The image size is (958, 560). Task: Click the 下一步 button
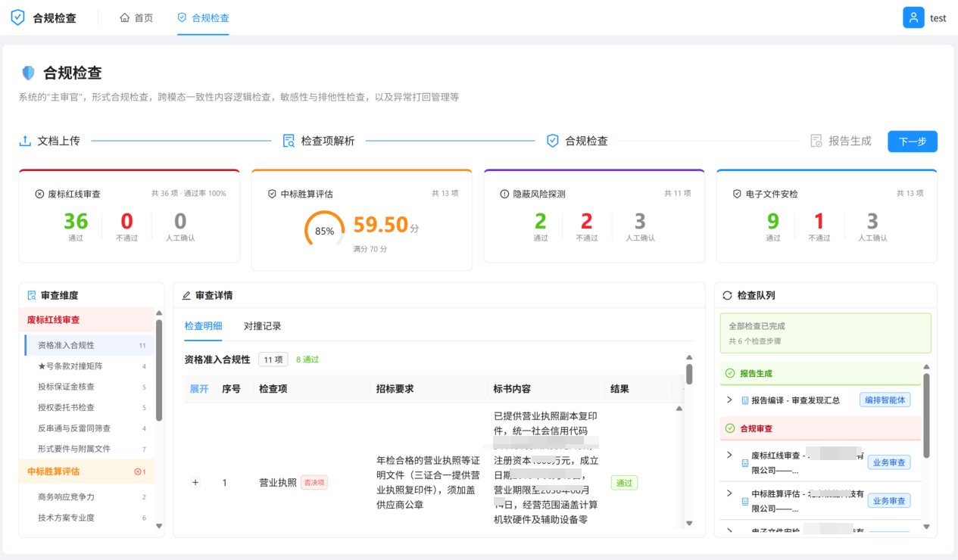click(x=913, y=142)
